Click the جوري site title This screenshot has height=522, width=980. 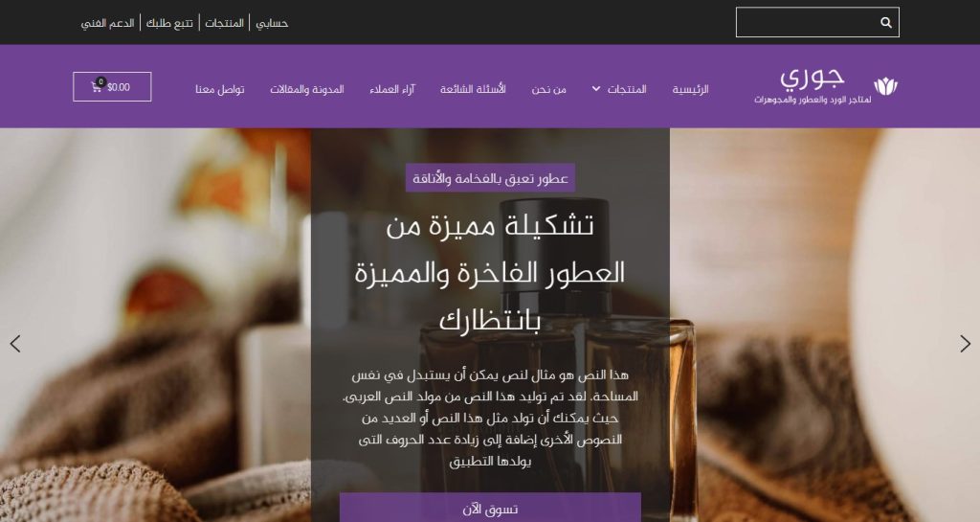point(812,78)
